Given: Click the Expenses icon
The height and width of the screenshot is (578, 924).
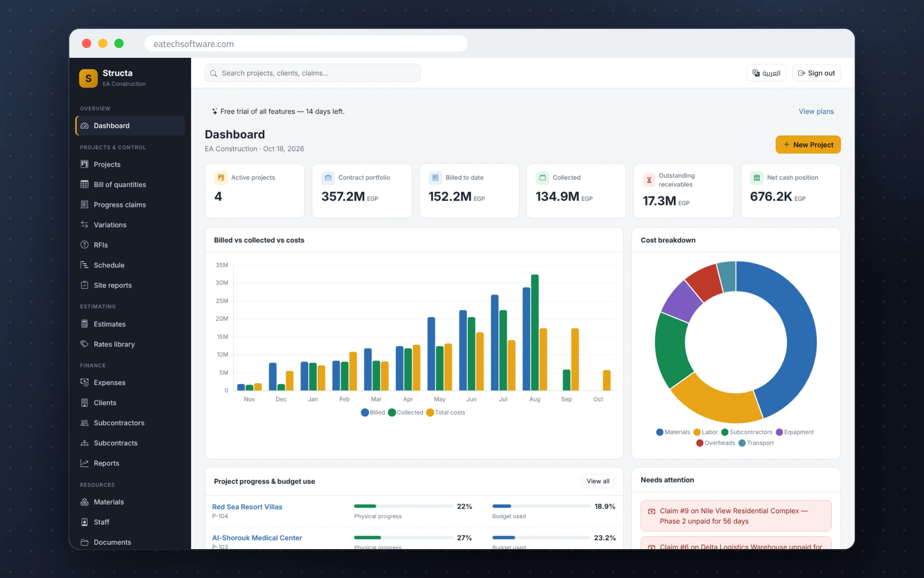Looking at the screenshot, I should [x=84, y=382].
